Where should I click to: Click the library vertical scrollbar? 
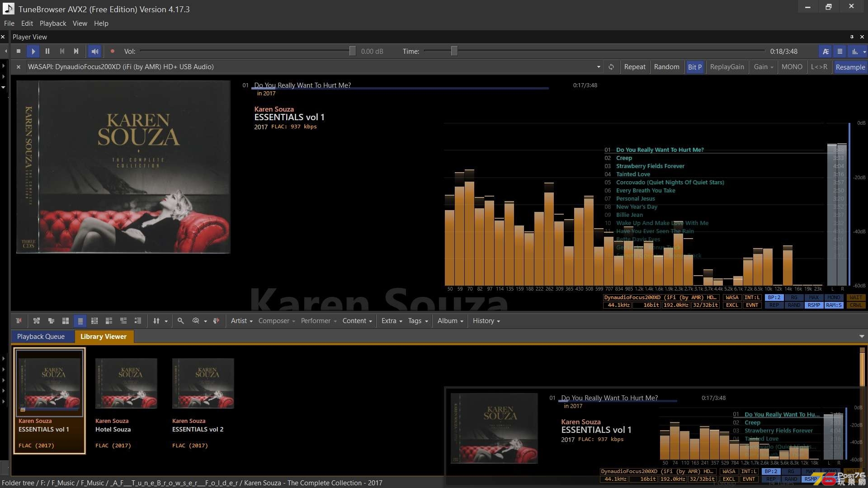tap(862, 369)
